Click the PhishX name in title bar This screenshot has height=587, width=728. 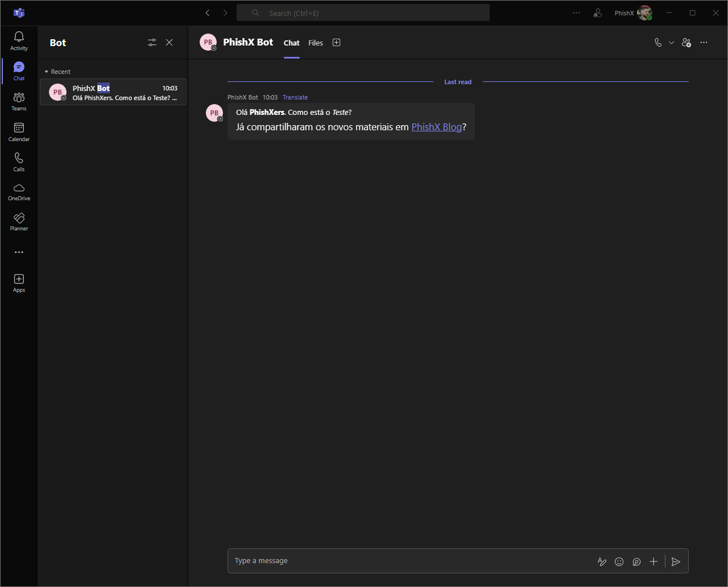(624, 13)
